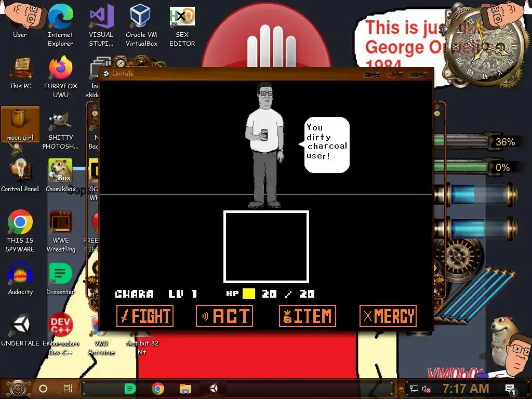The height and width of the screenshot is (399, 532).
Task: Choose the ACT button in Unitale
Action: click(x=224, y=316)
